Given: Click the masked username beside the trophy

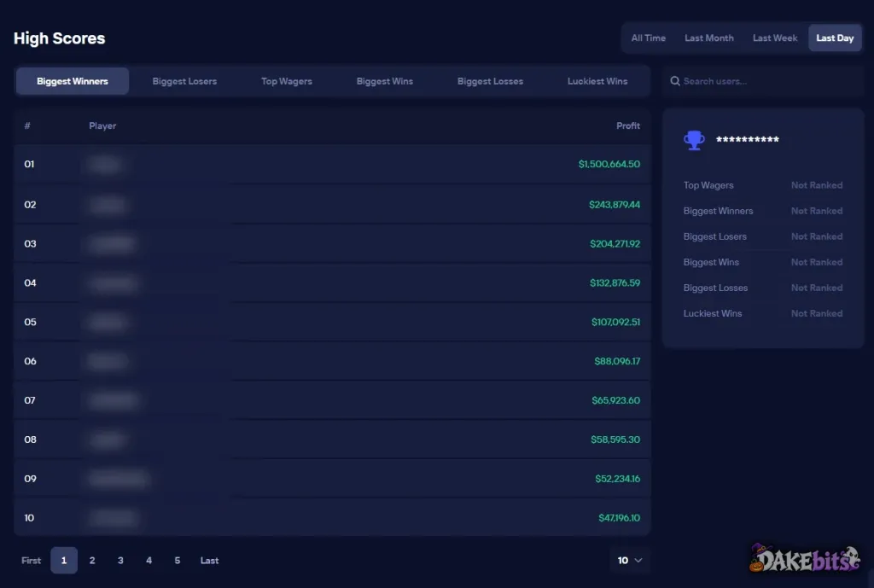Looking at the screenshot, I should 748,139.
